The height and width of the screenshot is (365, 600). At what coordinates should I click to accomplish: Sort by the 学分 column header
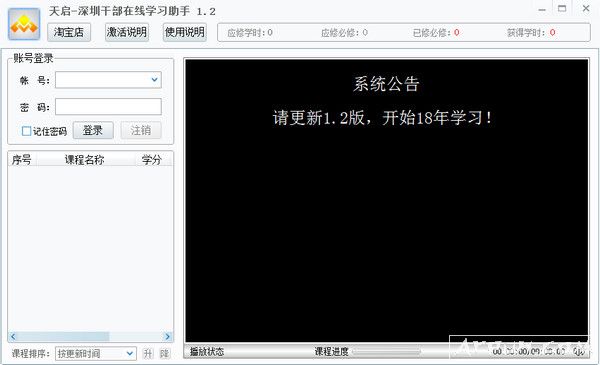pos(152,160)
